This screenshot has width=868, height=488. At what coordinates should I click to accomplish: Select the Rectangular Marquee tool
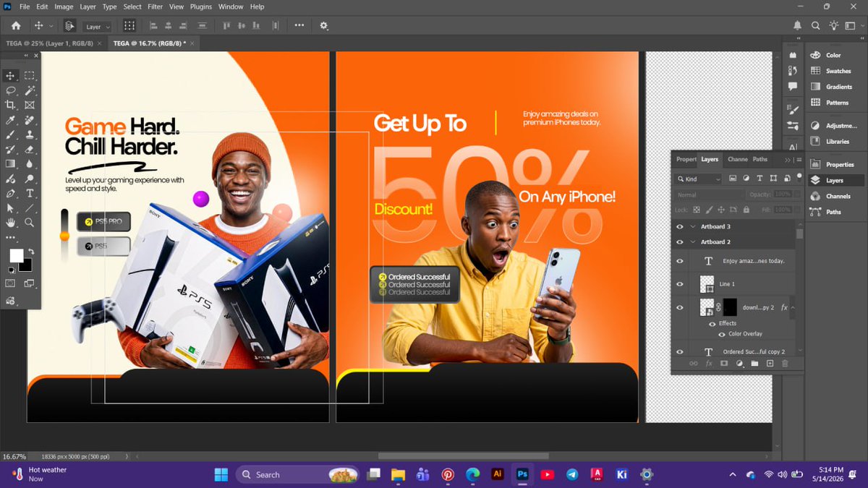pyautogui.click(x=30, y=75)
